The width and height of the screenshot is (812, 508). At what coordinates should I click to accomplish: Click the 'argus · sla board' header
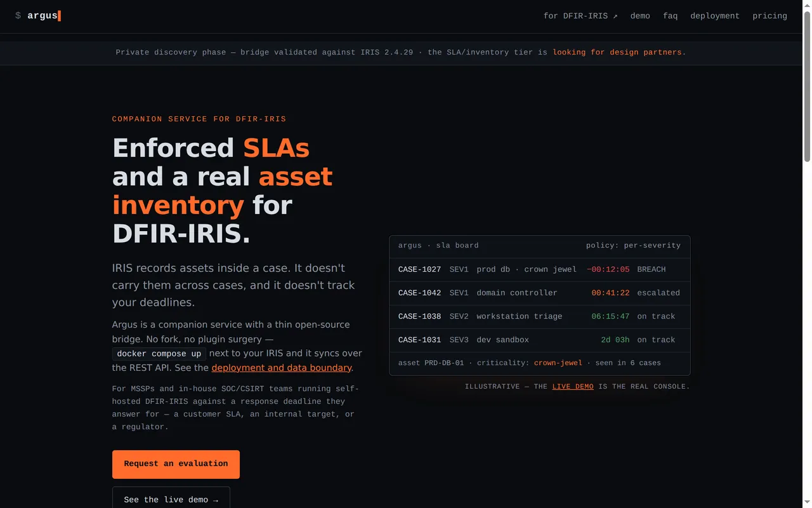[438, 245]
